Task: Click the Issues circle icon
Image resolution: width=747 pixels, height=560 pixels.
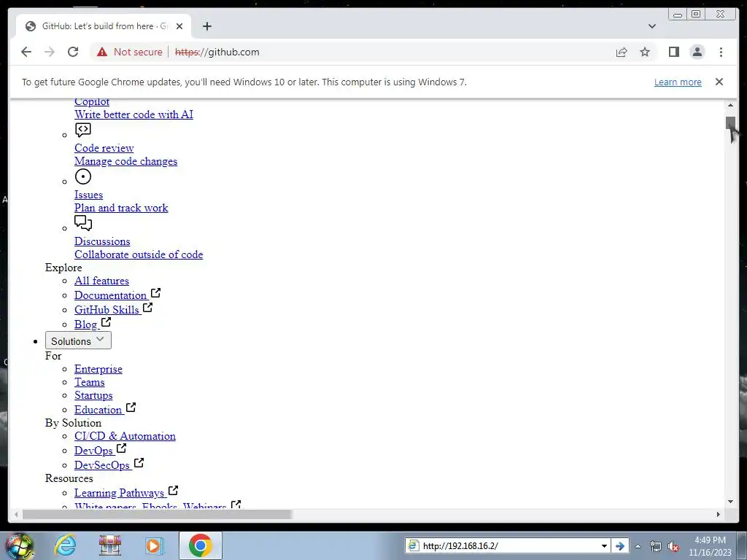Action: click(x=83, y=176)
